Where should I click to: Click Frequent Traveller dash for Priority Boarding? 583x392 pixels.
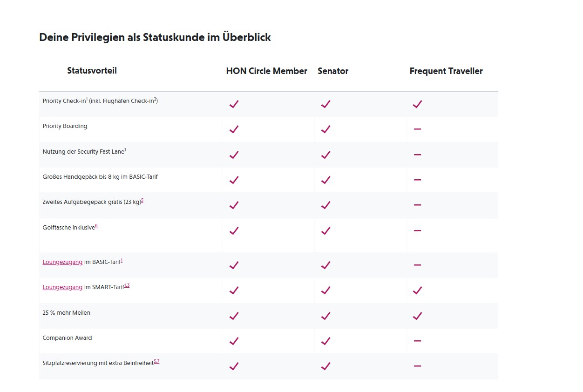pos(417,129)
